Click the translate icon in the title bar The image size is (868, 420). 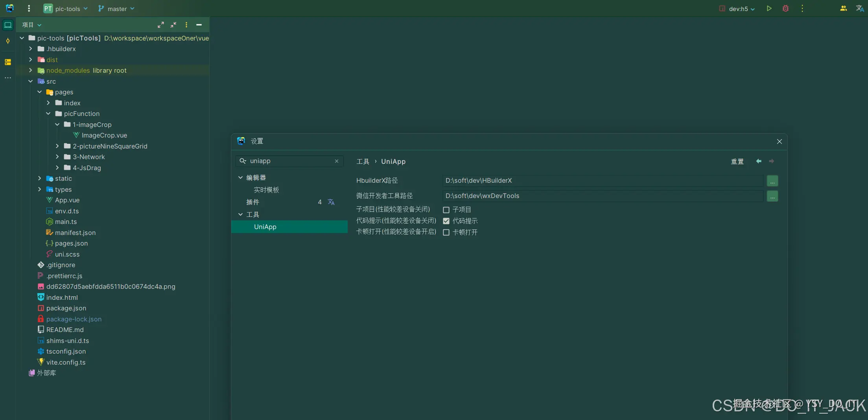[x=860, y=9]
